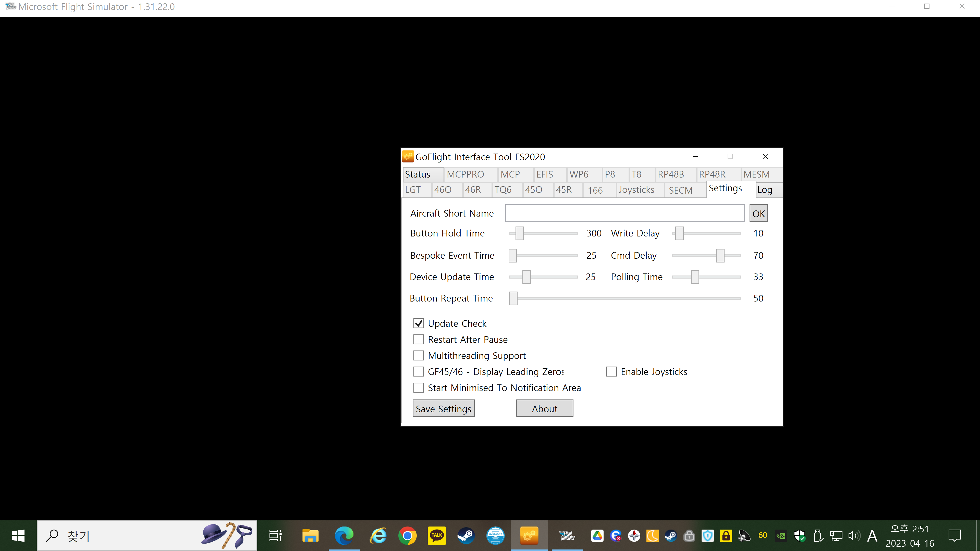Screen dimensions: 980x551
Task: Open the 46R tab
Action: click(477, 190)
